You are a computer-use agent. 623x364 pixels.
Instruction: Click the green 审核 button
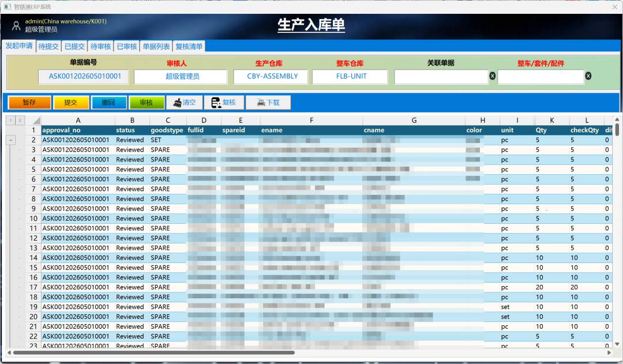146,103
